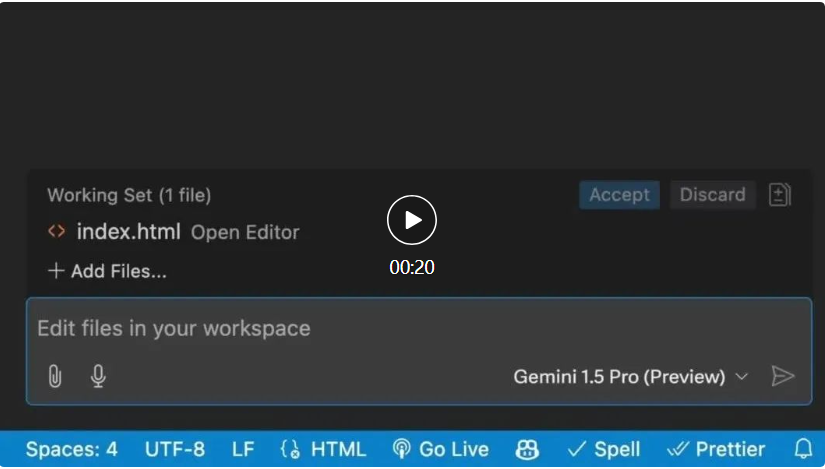The image size is (825, 469).
Task: Click the Prettier status bar item
Action: pyautogui.click(x=716, y=449)
